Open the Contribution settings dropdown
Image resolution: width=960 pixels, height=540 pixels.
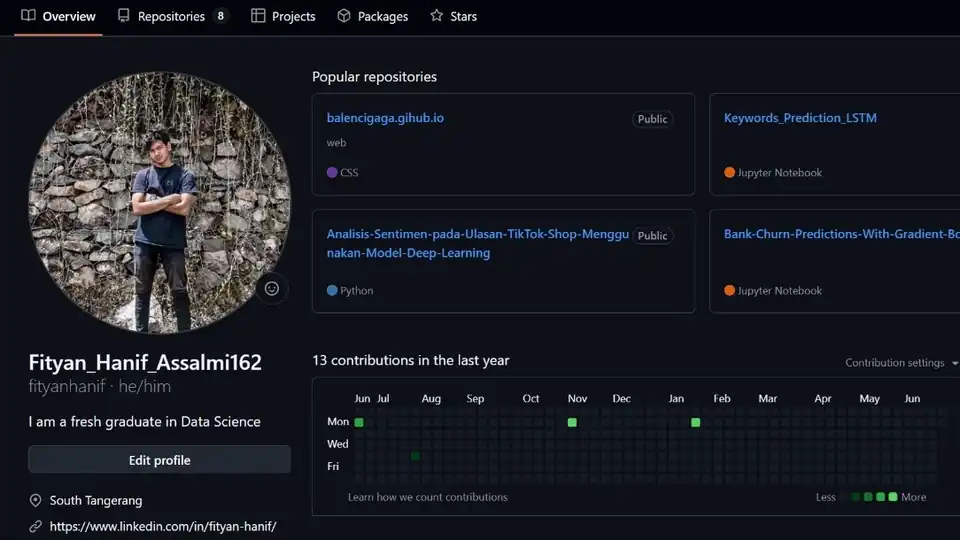[901, 363]
